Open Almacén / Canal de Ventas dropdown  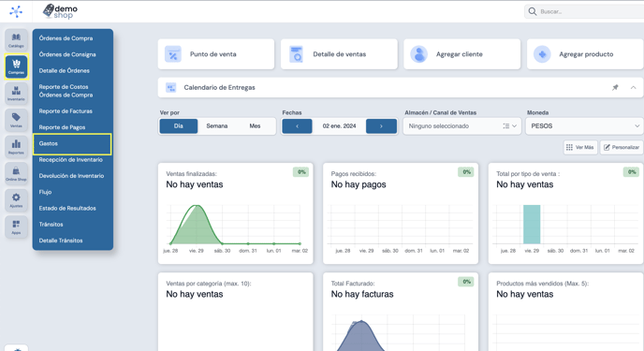click(x=462, y=126)
